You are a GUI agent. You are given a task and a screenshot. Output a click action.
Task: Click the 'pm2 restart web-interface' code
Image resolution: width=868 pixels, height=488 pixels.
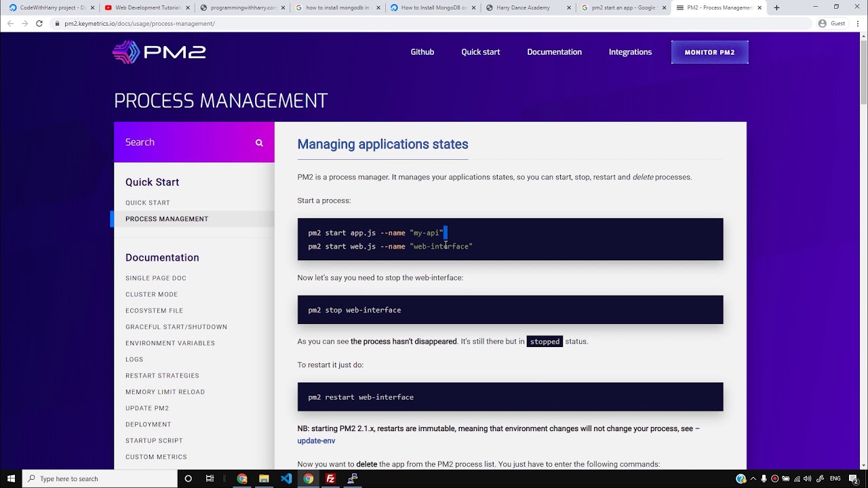(361, 397)
